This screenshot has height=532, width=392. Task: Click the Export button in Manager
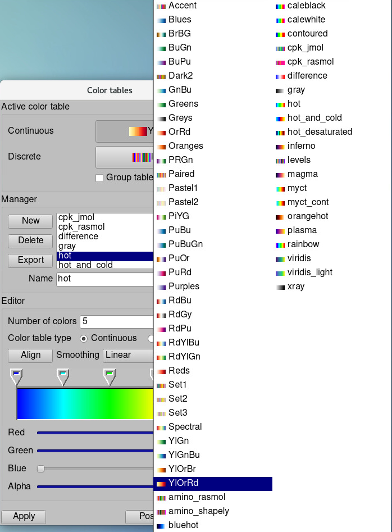[x=30, y=260]
